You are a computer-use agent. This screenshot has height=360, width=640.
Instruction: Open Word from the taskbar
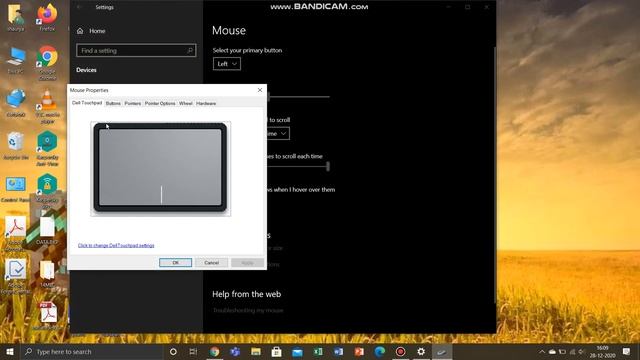point(338,351)
